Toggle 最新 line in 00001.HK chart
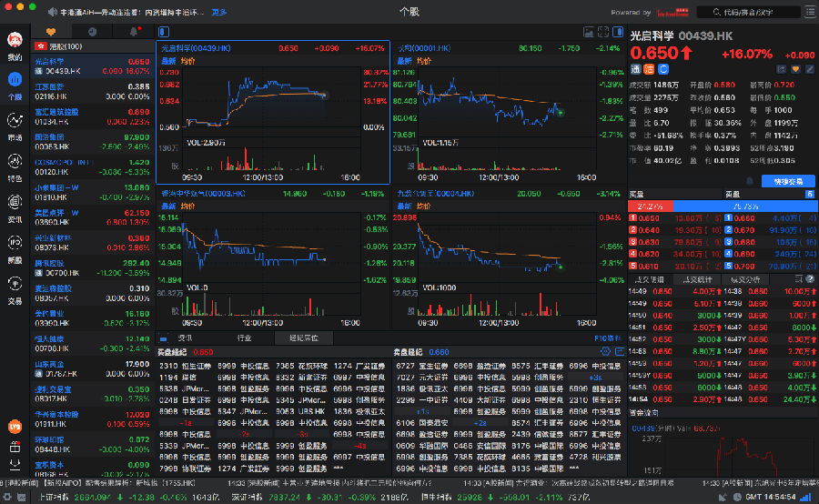Viewport: 819px width, 504px height. (405, 61)
